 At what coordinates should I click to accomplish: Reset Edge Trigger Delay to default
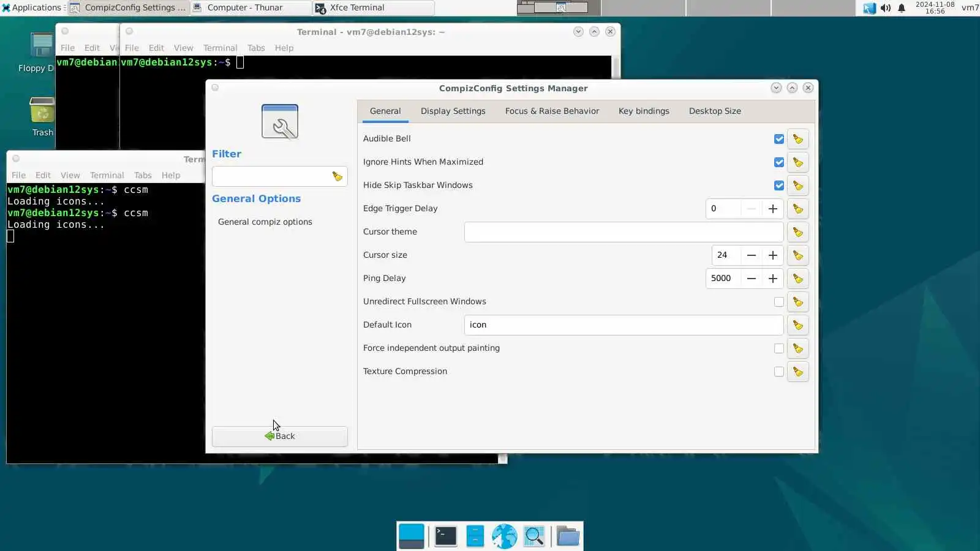coord(797,209)
